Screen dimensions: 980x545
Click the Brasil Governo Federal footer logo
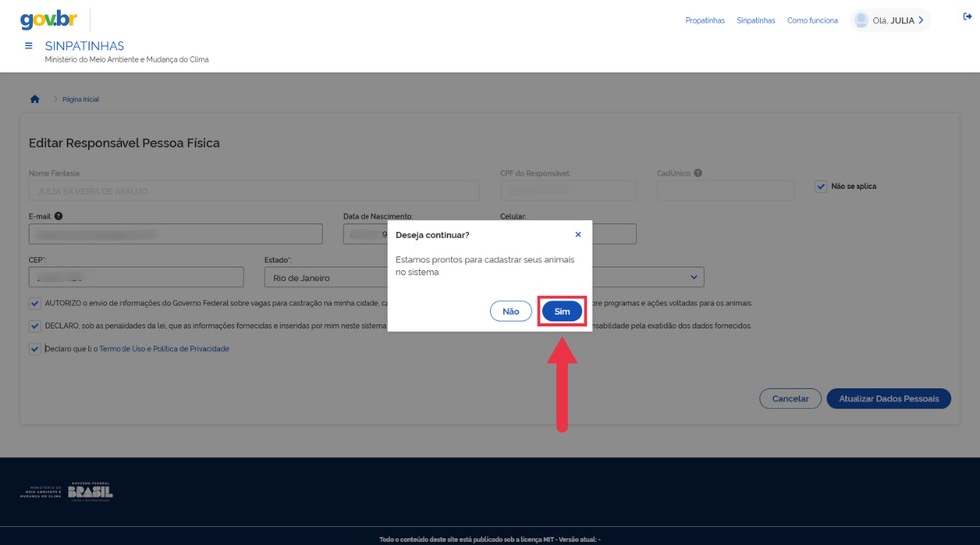coord(90,492)
